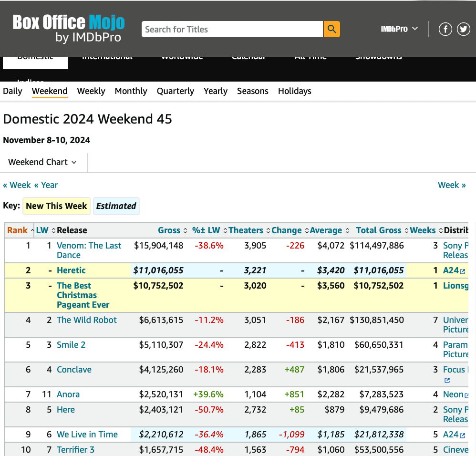Image resolution: width=476 pixels, height=456 pixels.
Task: Click Smile 2's -24.4% value
Action: click(x=209, y=345)
